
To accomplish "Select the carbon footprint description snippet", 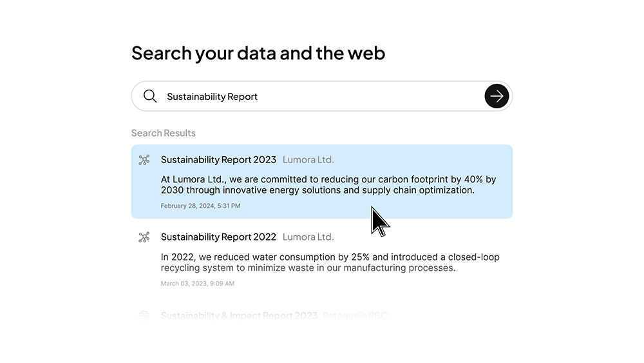I will pyautogui.click(x=328, y=184).
